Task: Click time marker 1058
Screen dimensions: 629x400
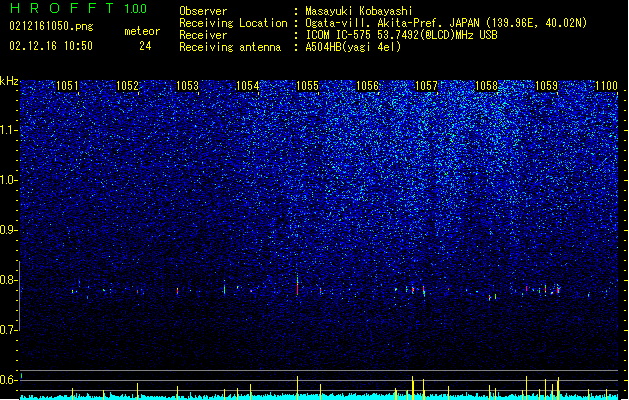Action: [x=486, y=85]
